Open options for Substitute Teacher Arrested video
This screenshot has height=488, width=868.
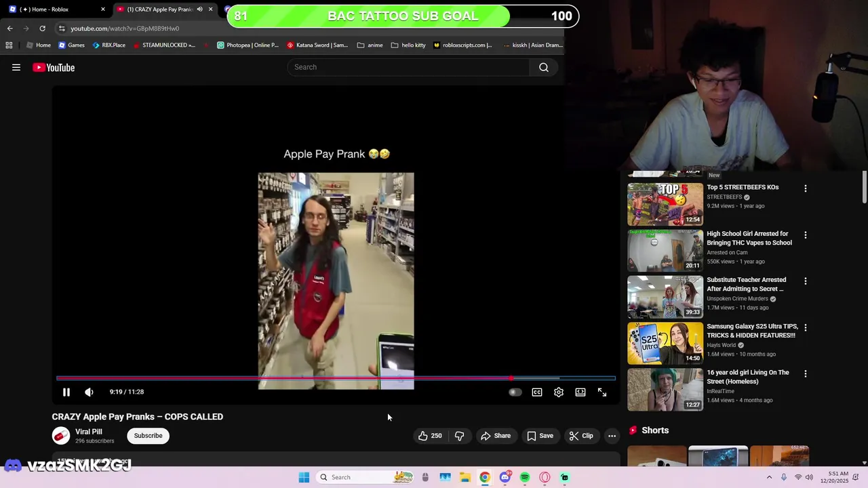coord(806,281)
